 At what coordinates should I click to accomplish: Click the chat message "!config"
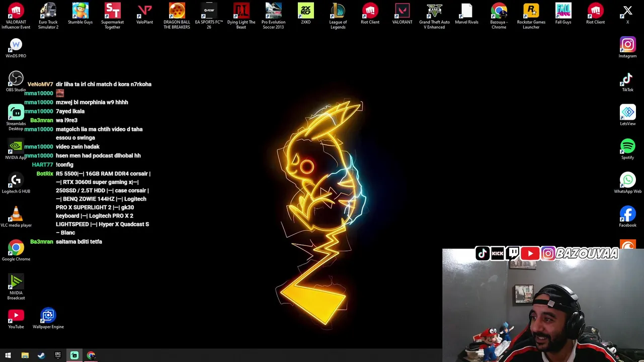click(64, 164)
